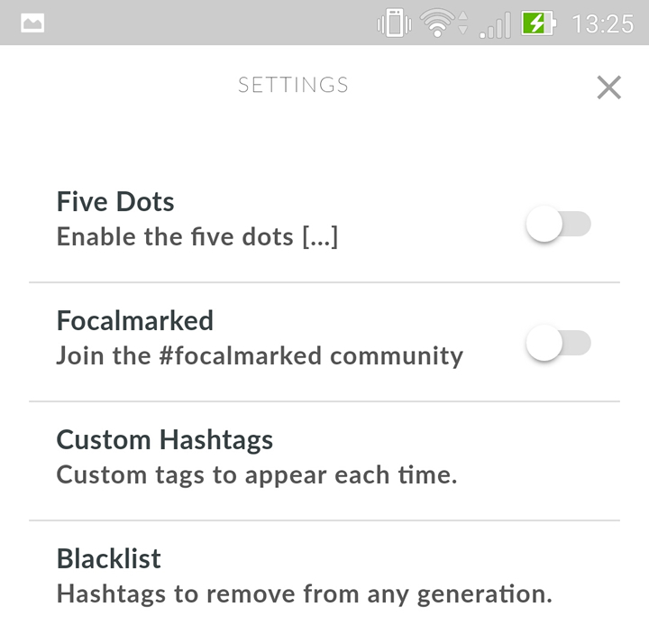Tap the Five Dots title text
649x644 pixels.
115,201
